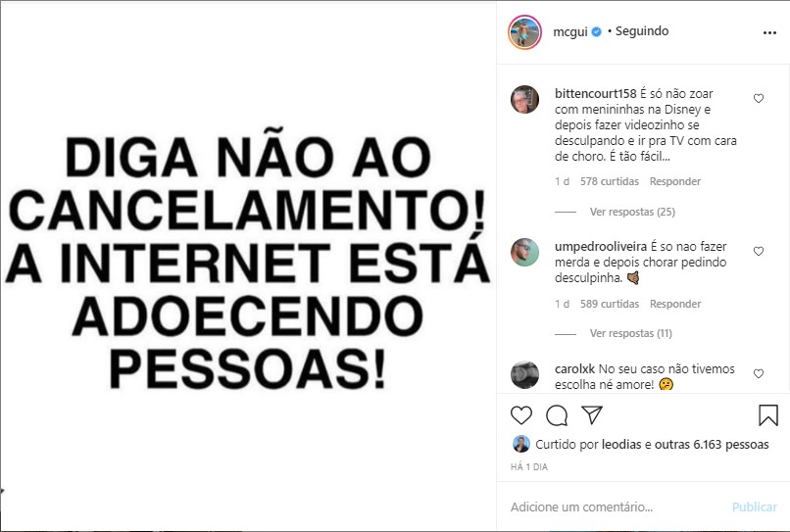Open the mcgui username link
The height and width of the screenshot is (532, 790).
[570, 31]
